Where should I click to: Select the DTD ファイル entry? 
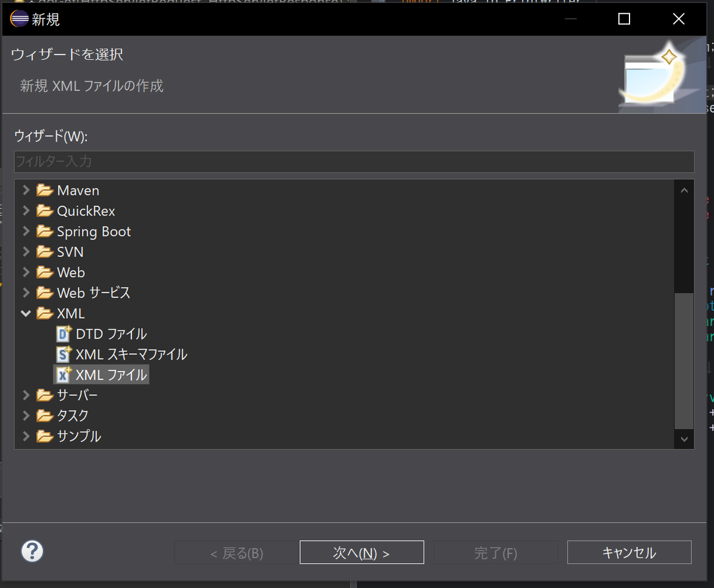111,334
